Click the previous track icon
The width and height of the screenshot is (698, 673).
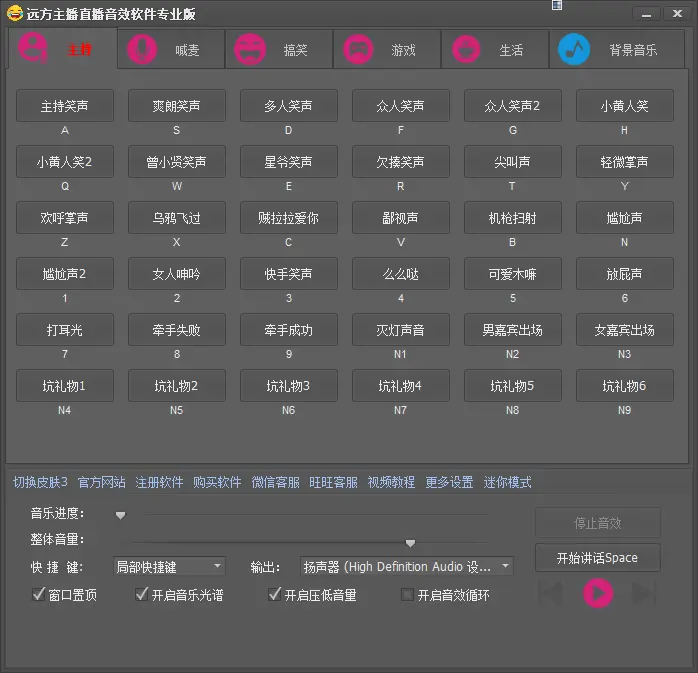click(550, 593)
